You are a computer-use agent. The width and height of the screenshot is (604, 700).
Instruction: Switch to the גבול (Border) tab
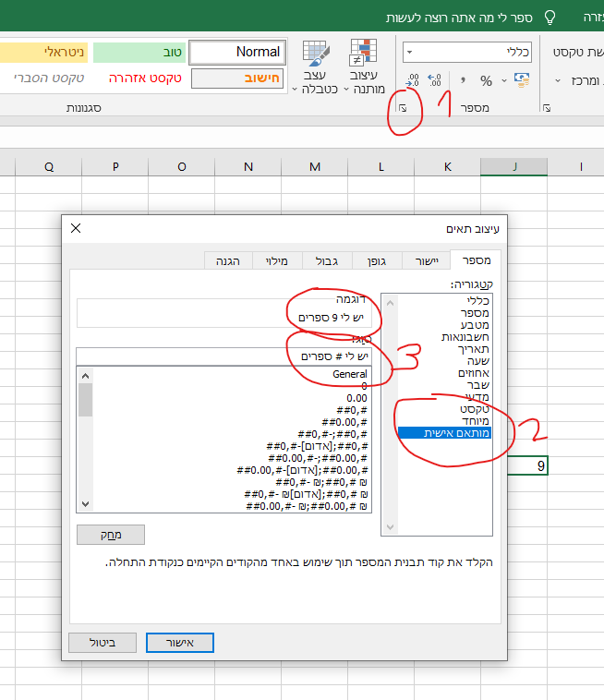click(327, 261)
